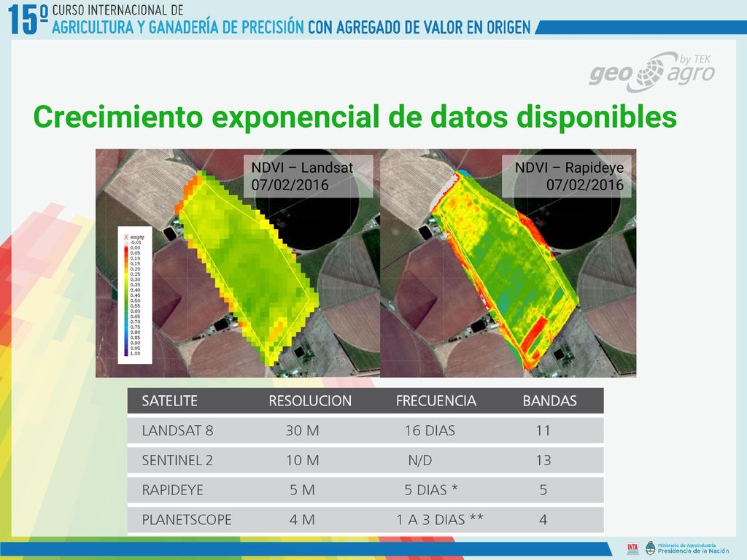Click the '5 DIAS *' frequency value
The image size is (747, 560).
point(431,490)
